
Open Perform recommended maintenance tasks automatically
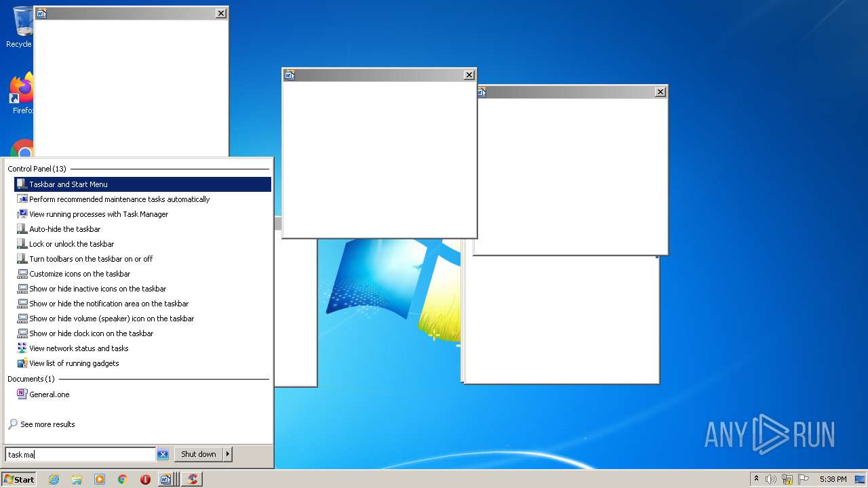point(142,199)
